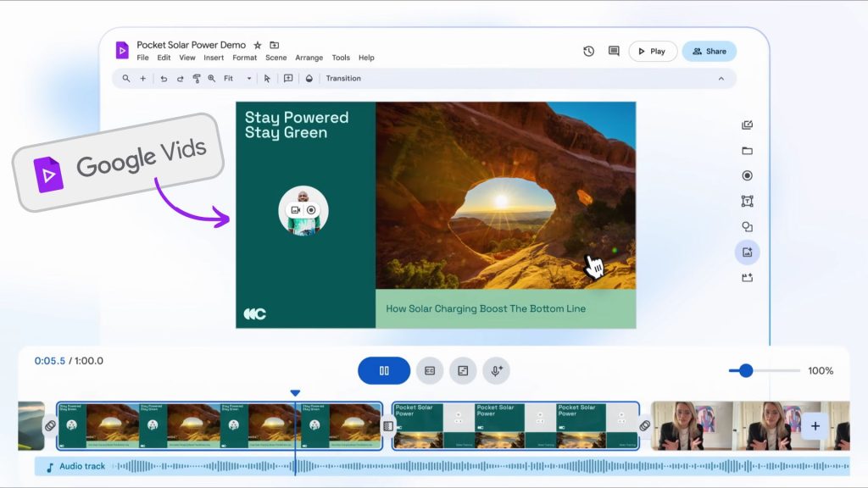
Task: Collapse the toolbar with the chevron
Action: click(x=721, y=79)
